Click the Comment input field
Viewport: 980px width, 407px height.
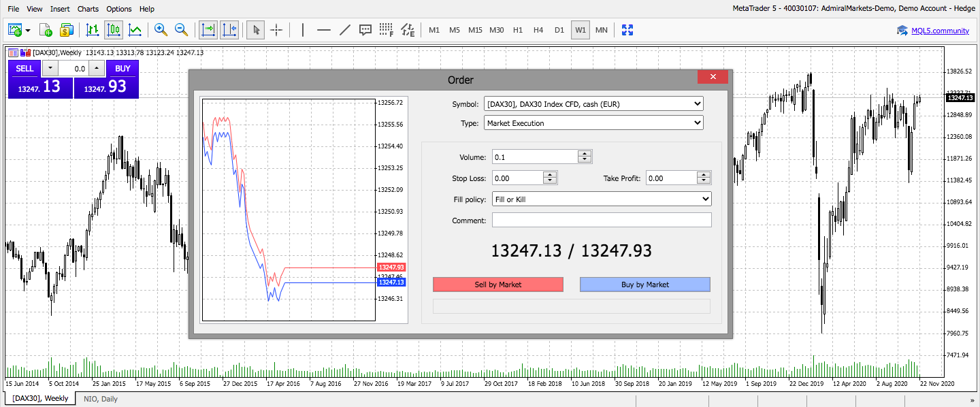pos(601,220)
